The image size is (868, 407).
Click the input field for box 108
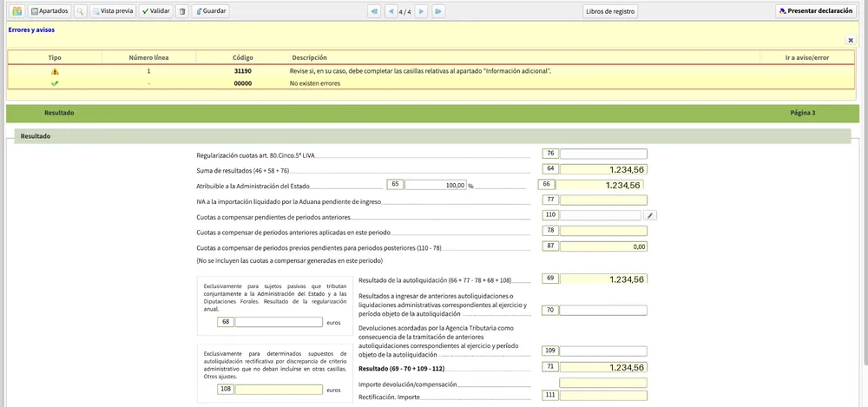coord(279,390)
